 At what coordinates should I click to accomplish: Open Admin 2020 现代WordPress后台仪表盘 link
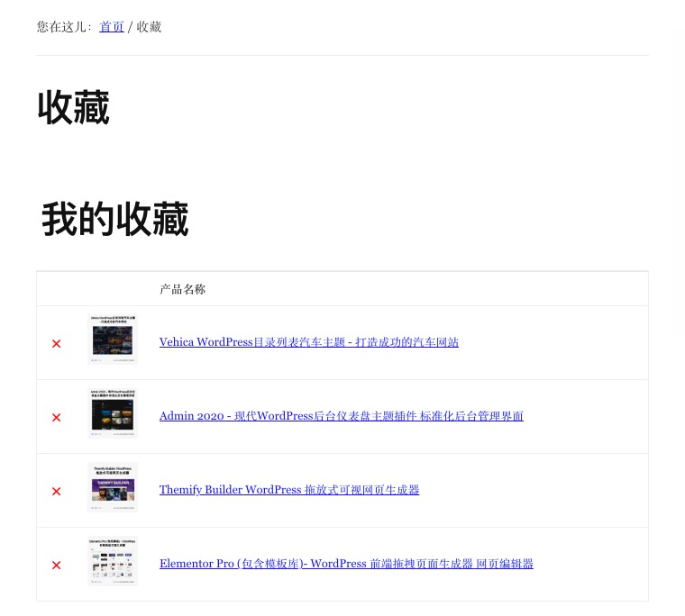(342, 415)
